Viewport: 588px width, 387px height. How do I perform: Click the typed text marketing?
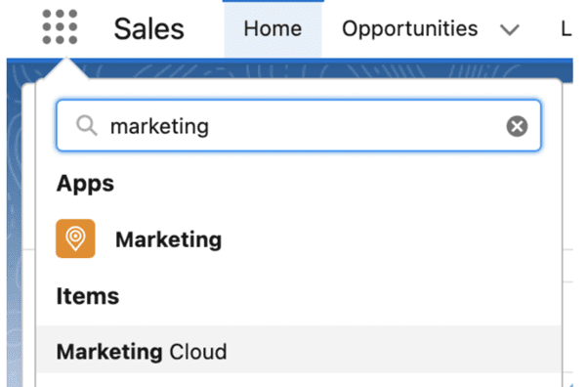[x=159, y=126]
